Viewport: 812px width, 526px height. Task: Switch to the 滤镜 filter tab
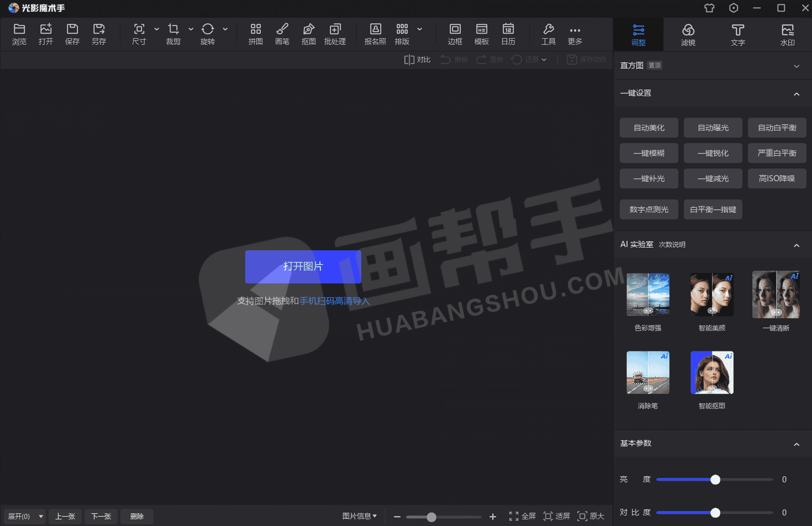(688, 35)
